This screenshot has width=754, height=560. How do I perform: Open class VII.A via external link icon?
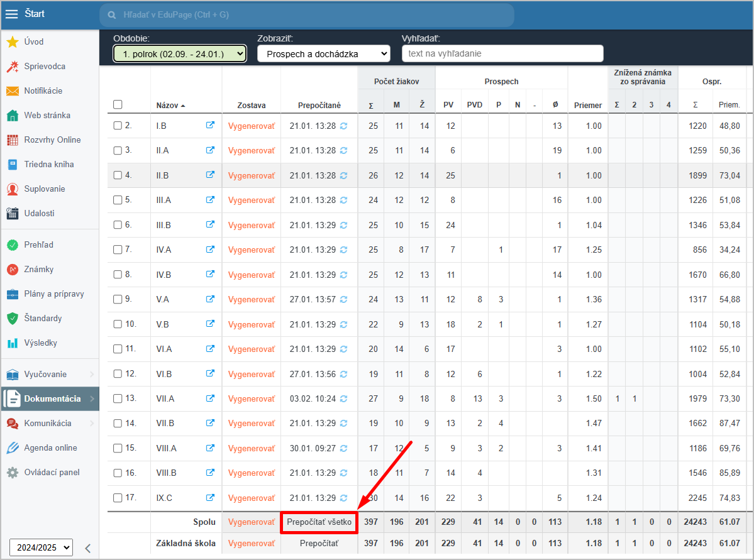211,398
